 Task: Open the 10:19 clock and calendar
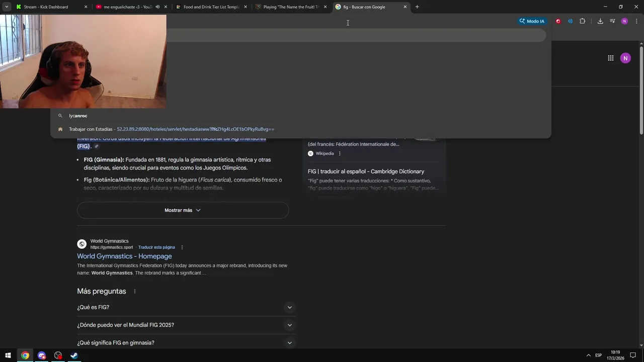tap(615, 355)
